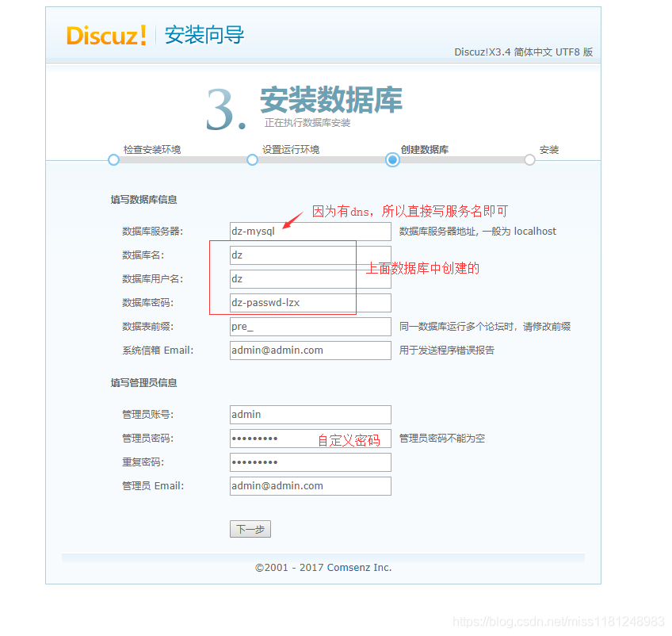Click the 创建数据库 active step circle
Viewport: 672px width, 636px height.
(x=392, y=160)
